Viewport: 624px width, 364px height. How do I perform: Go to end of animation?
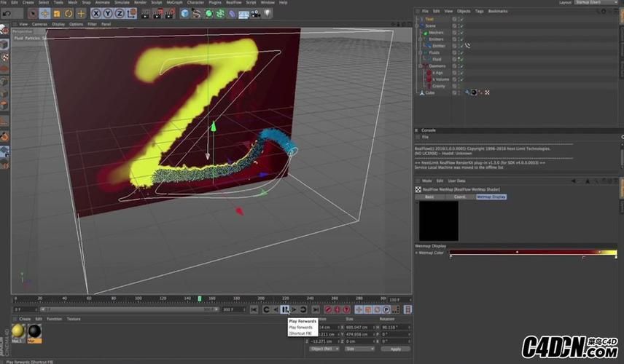(316, 309)
